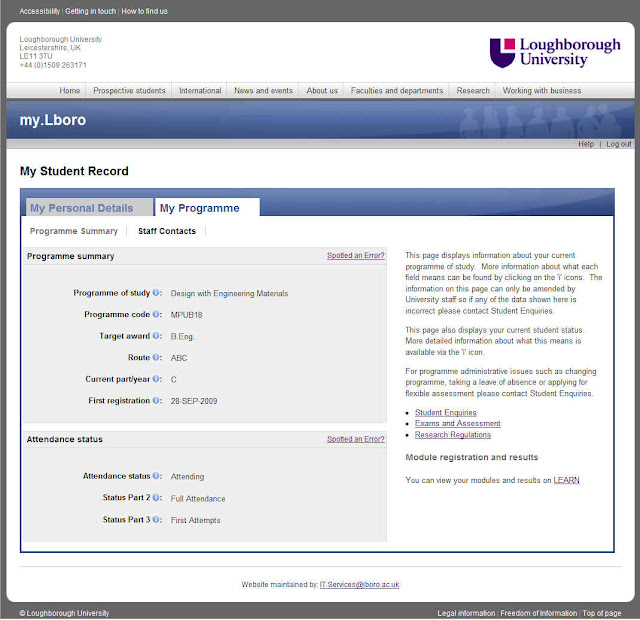Open the Target award info icon

[x=156, y=336]
